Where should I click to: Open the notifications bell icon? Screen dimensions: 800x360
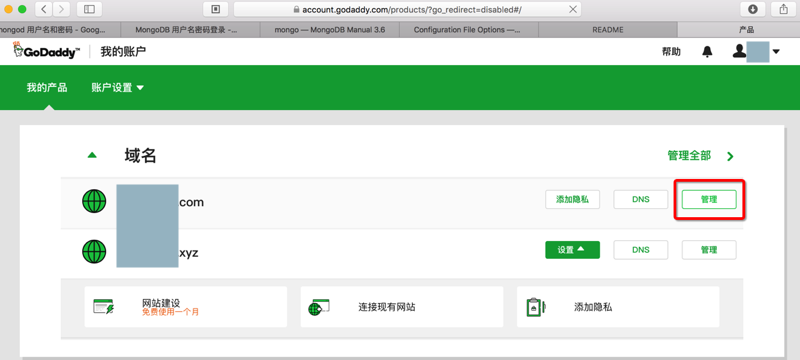(707, 52)
